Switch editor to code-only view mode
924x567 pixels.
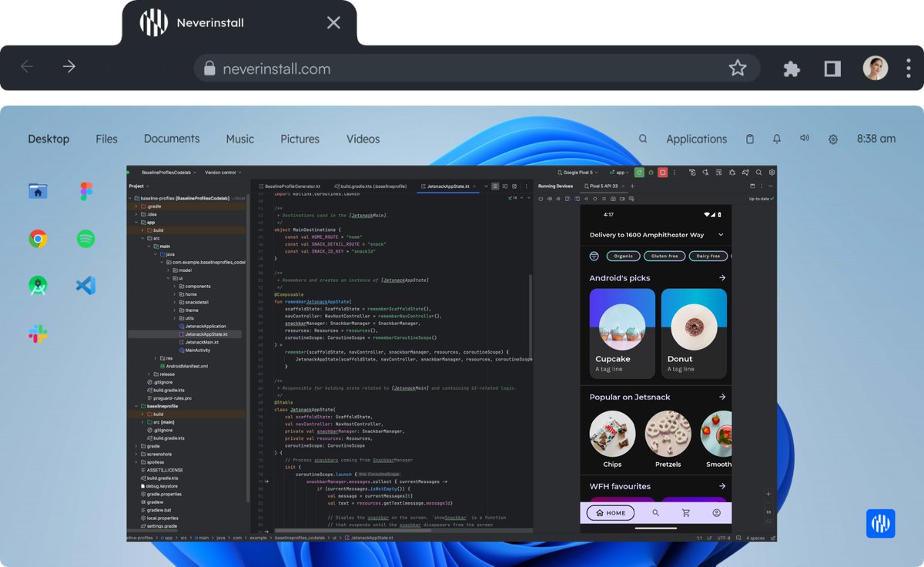tap(494, 186)
